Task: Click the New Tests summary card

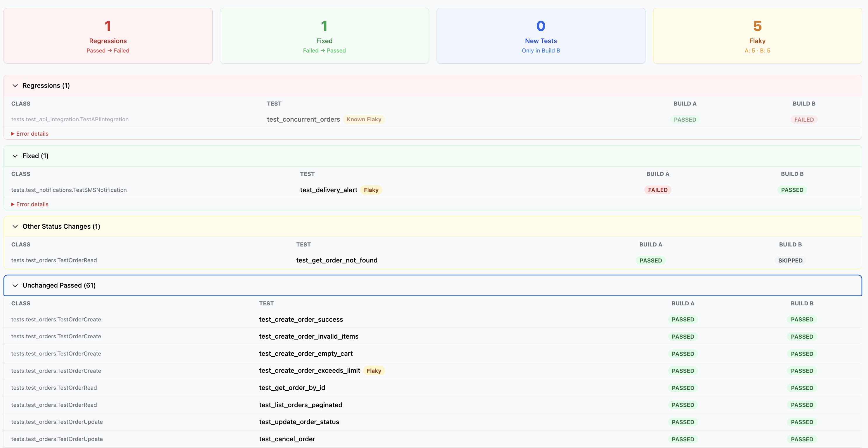Action: pos(541,36)
